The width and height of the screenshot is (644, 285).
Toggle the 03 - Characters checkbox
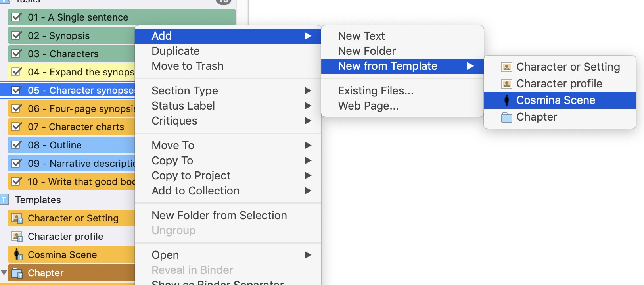17,54
